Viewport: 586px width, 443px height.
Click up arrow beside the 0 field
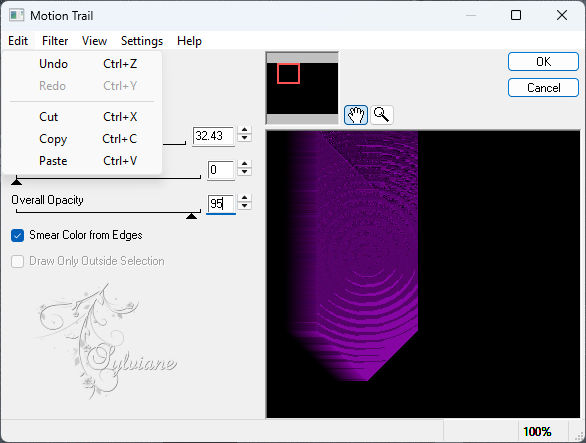pyautogui.click(x=244, y=164)
